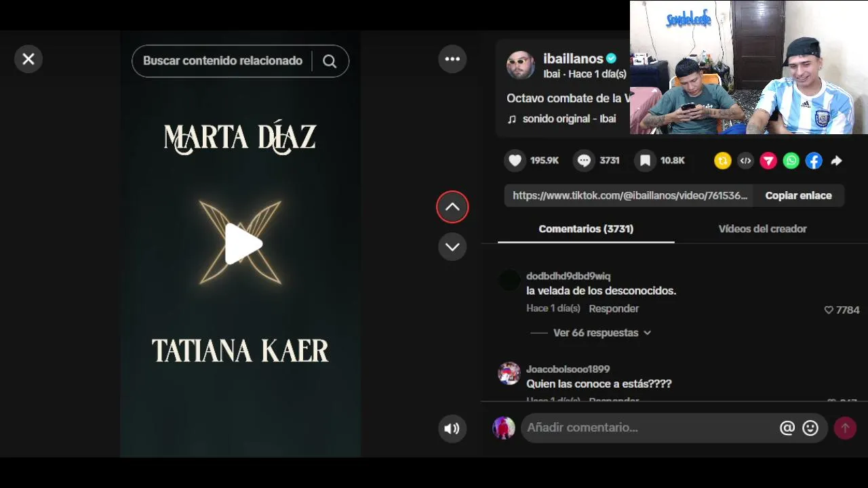This screenshot has width=868, height=488.
Task: Send to friends with red arrow icon
Action: (768, 161)
